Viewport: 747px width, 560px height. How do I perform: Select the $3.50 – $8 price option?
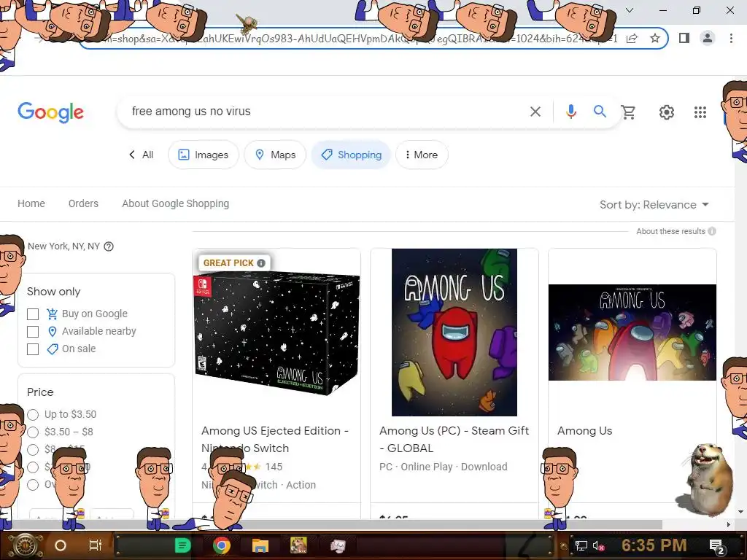[x=33, y=432]
